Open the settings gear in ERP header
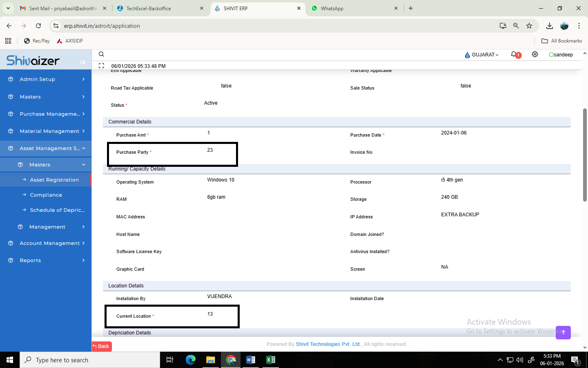This screenshot has width=588, height=368. click(x=535, y=54)
